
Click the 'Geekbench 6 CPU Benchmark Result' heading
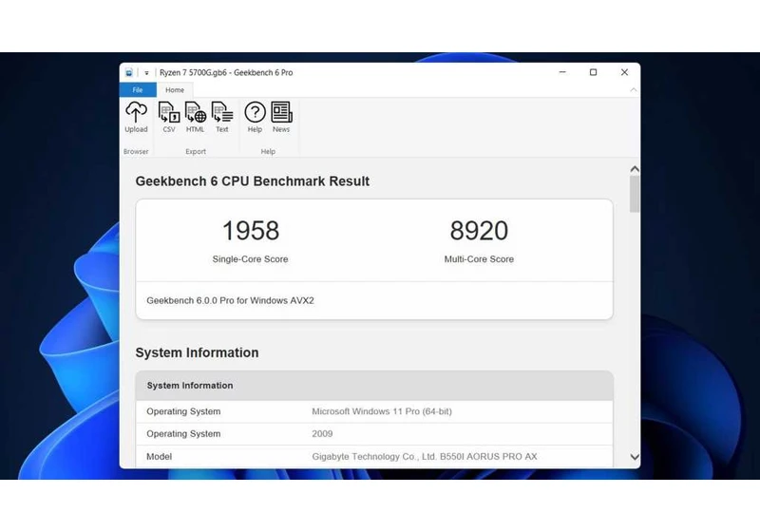point(252,181)
